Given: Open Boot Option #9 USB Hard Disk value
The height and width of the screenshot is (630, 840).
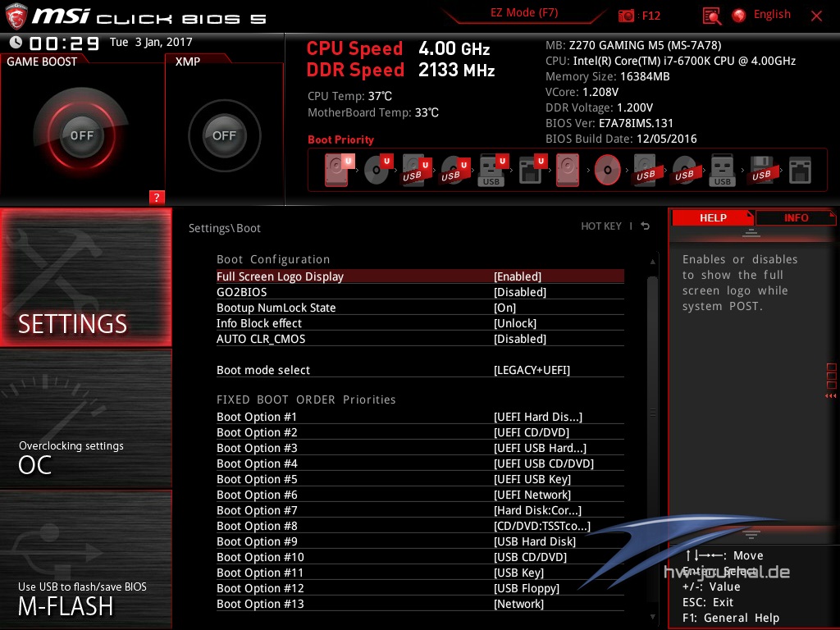Looking at the screenshot, I should (x=535, y=541).
